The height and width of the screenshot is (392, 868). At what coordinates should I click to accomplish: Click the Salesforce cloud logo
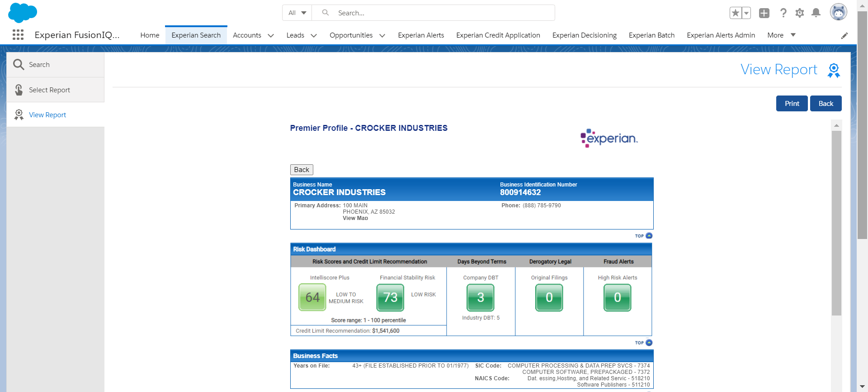(23, 12)
